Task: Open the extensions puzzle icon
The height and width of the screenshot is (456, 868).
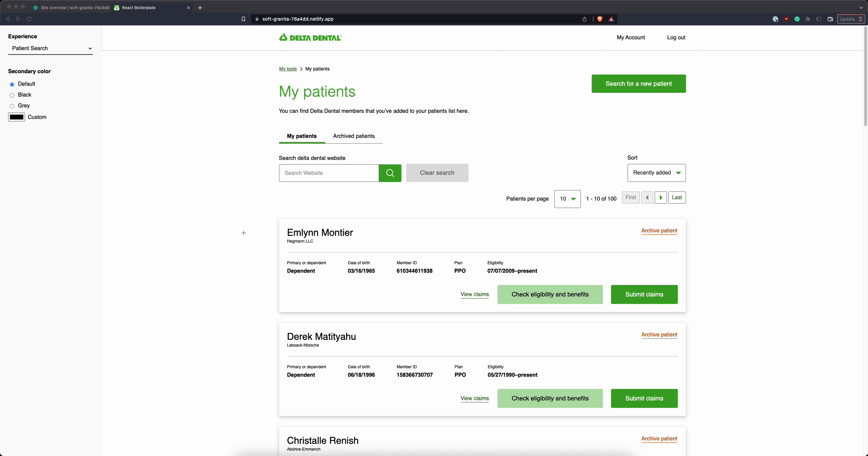Action: pyautogui.click(x=808, y=19)
